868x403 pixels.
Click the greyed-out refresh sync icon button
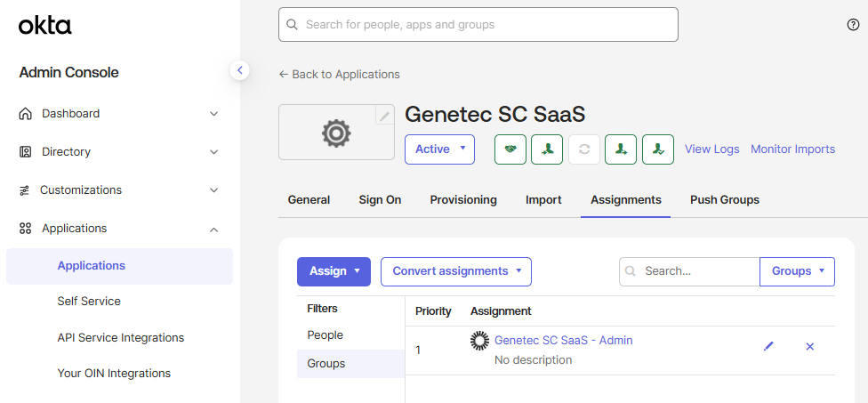[584, 149]
